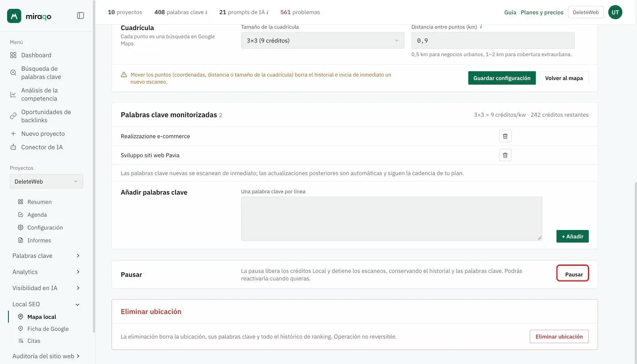Open the Informes page
Viewport: 637px width, 364px height.
(39, 240)
